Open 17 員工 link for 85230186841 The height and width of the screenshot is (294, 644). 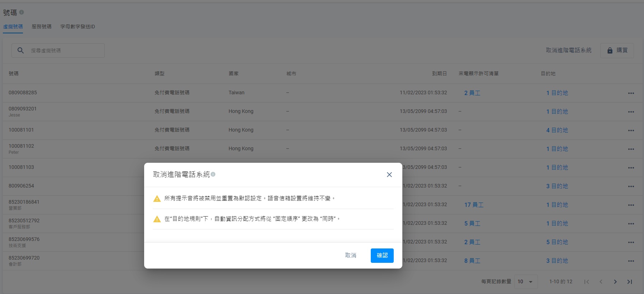point(474,205)
